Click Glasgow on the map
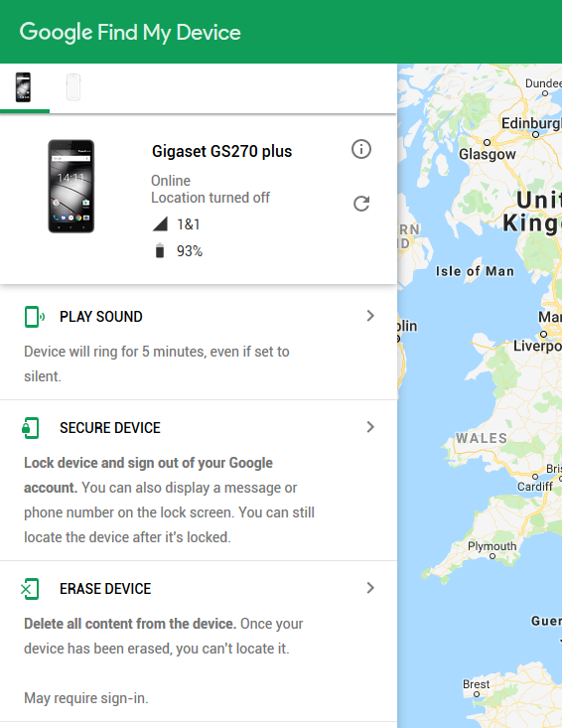The image size is (562, 728). (488, 154)
